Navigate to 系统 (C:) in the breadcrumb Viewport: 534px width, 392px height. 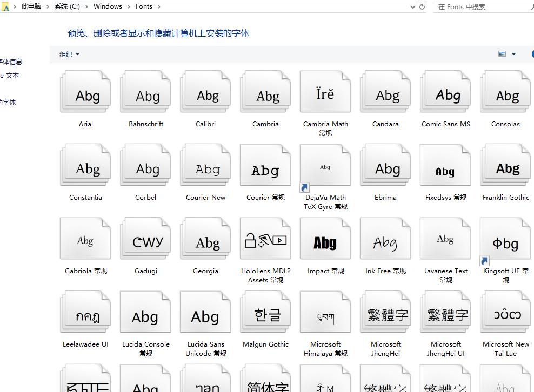point(67,6)
